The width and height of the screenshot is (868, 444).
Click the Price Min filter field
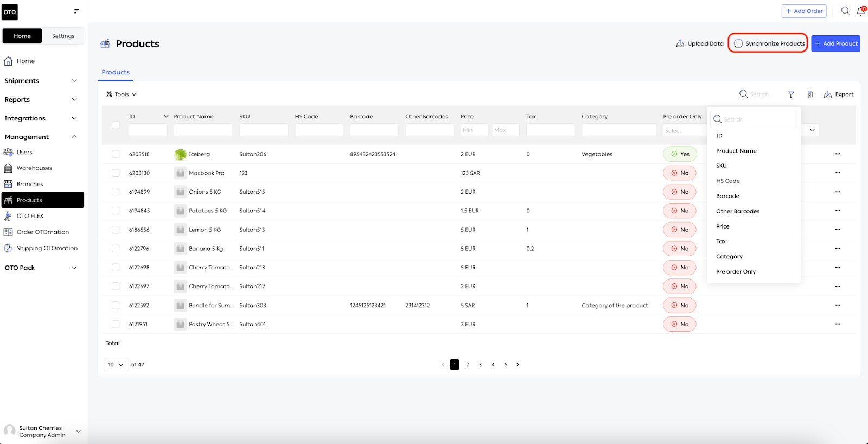(x=474, y=130)
